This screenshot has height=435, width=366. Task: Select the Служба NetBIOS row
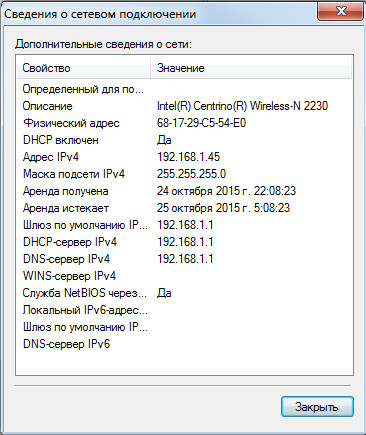point(184,293)
